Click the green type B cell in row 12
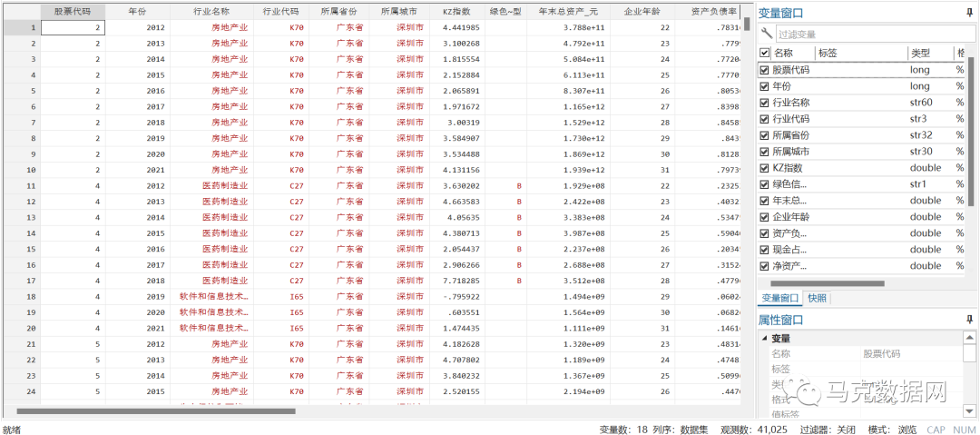 pyautogui.click(x=519, y=202)
